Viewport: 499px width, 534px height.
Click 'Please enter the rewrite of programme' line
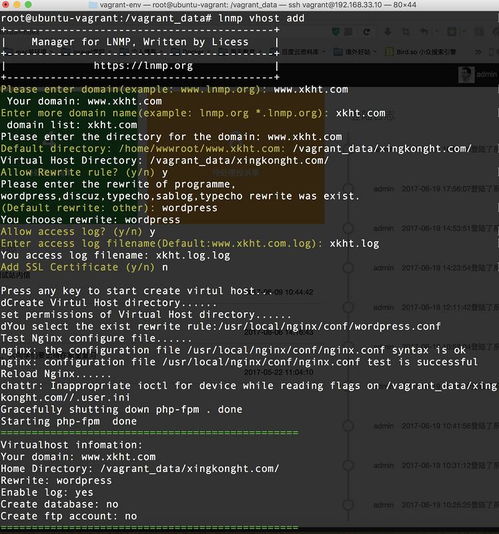(x=118, y=184)
